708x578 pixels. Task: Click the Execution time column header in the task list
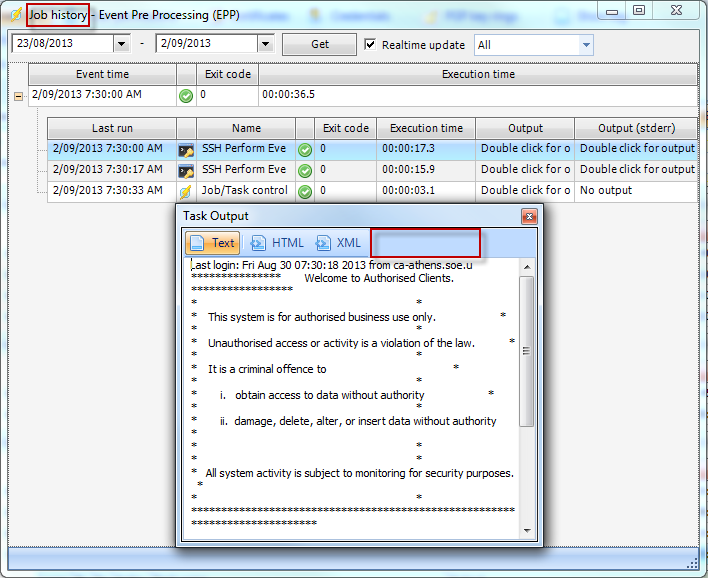(426, 128)
